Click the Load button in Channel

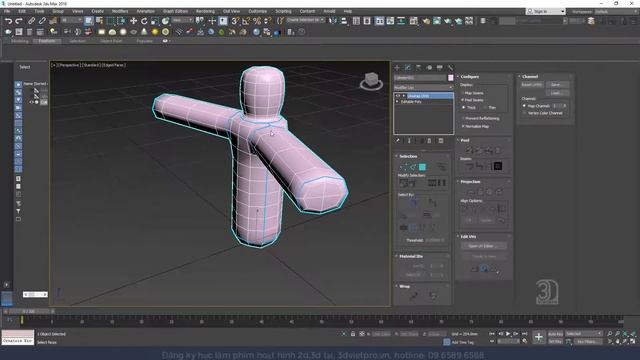click(x=557, y=93)
